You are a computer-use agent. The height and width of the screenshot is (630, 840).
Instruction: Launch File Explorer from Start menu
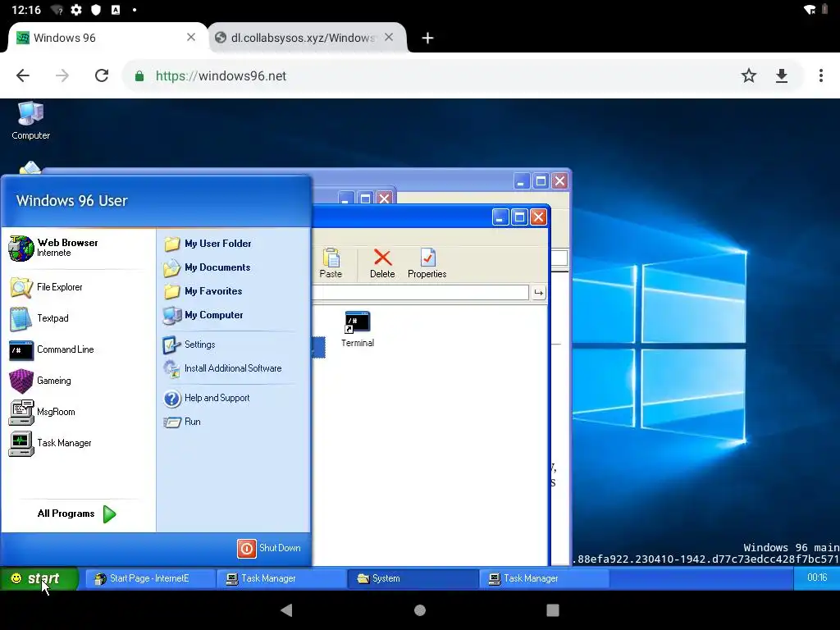[47, 287]
